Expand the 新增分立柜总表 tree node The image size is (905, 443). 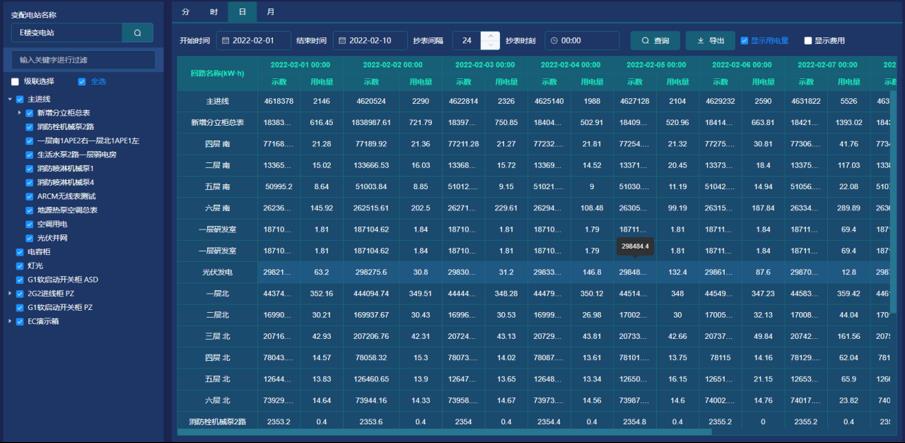pos(19,113)
